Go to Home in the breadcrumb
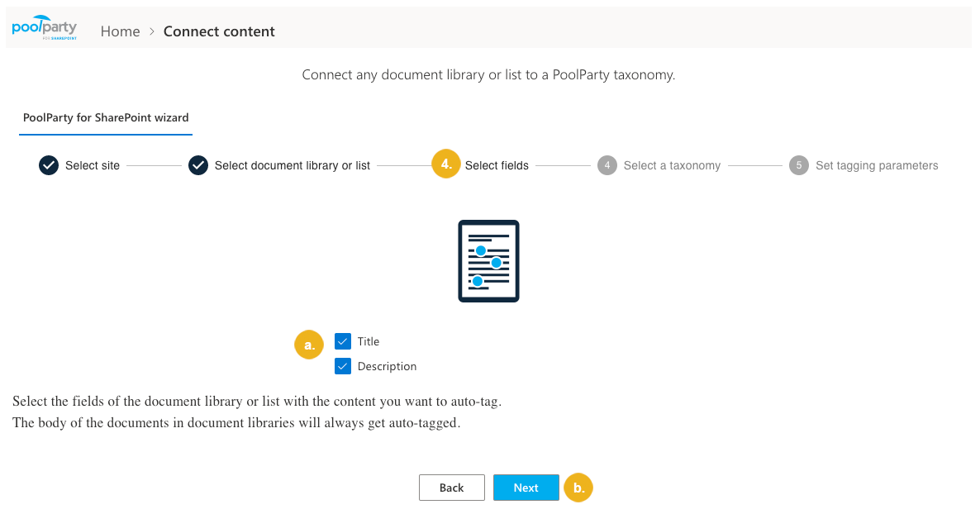The height and width of the screenshot is (514, 980). coord(121,31)
